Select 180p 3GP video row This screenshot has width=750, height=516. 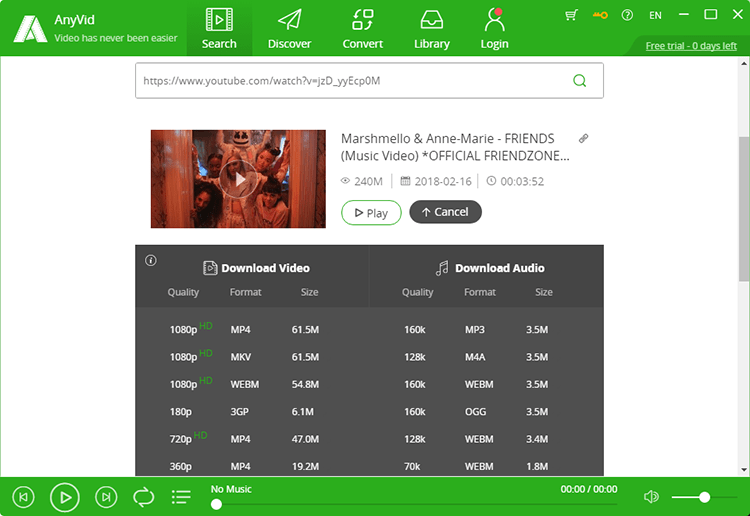[252, 411]
